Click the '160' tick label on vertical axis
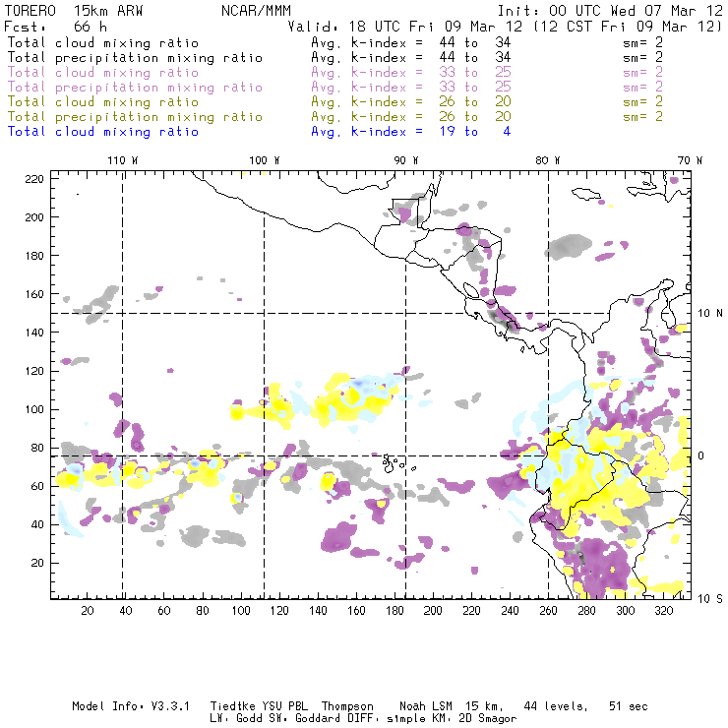This screenshot has width=728, height=728. click(34, 294)
